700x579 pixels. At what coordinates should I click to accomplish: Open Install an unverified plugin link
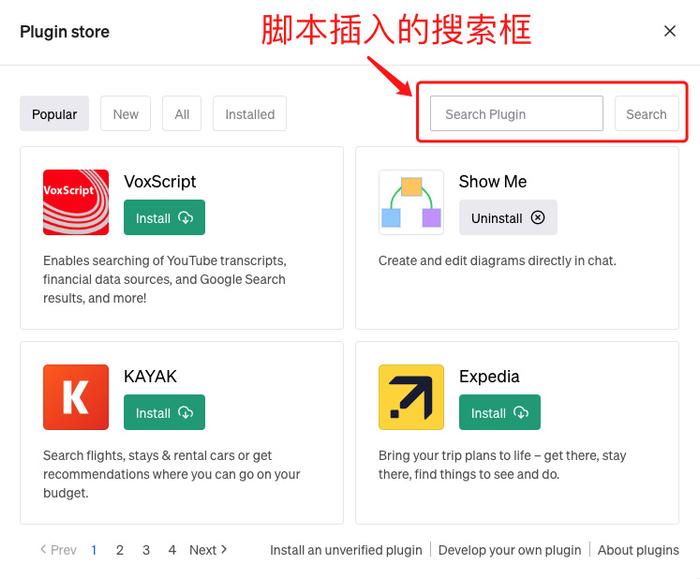346,550
